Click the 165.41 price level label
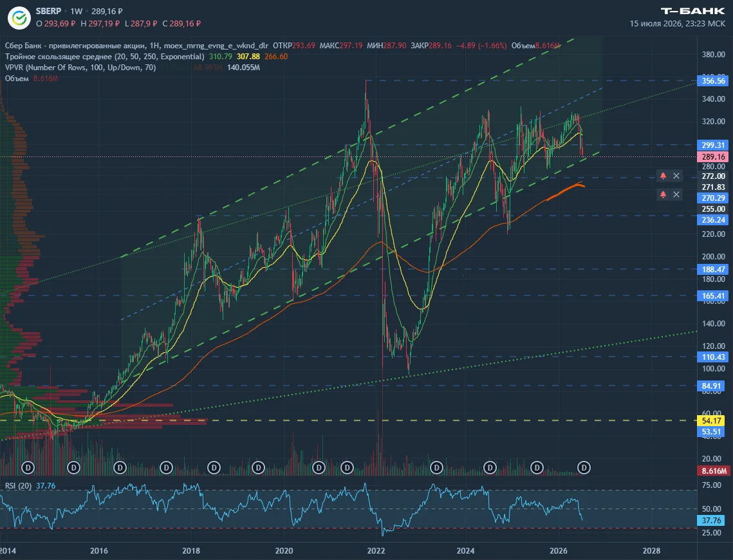Screen dimensions: 733x560 [713, 295]
